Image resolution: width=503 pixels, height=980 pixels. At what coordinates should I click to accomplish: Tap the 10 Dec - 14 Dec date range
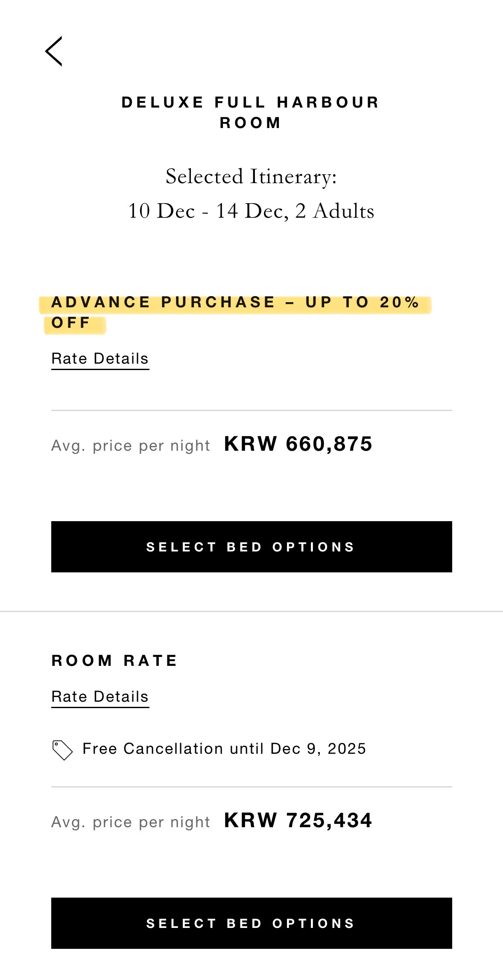[207, 211]
